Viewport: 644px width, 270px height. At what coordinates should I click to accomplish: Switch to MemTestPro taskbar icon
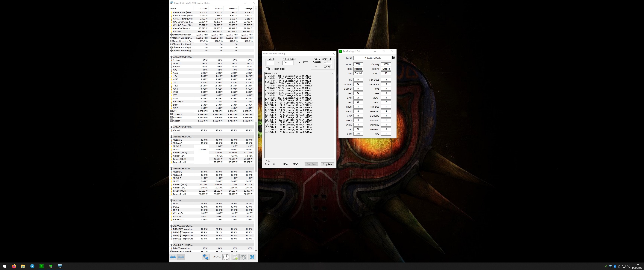click(x=51, y=266)
